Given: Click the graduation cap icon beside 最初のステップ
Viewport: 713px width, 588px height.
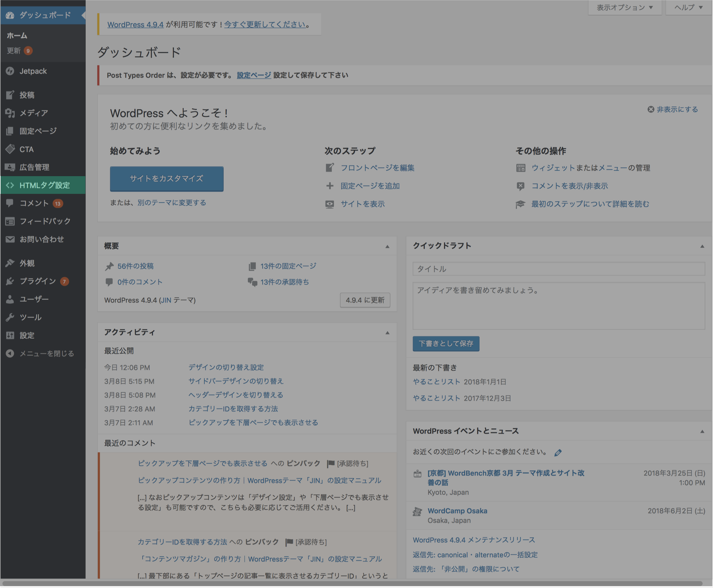Looking at the screenshot, I should click(x=521, y=204).
